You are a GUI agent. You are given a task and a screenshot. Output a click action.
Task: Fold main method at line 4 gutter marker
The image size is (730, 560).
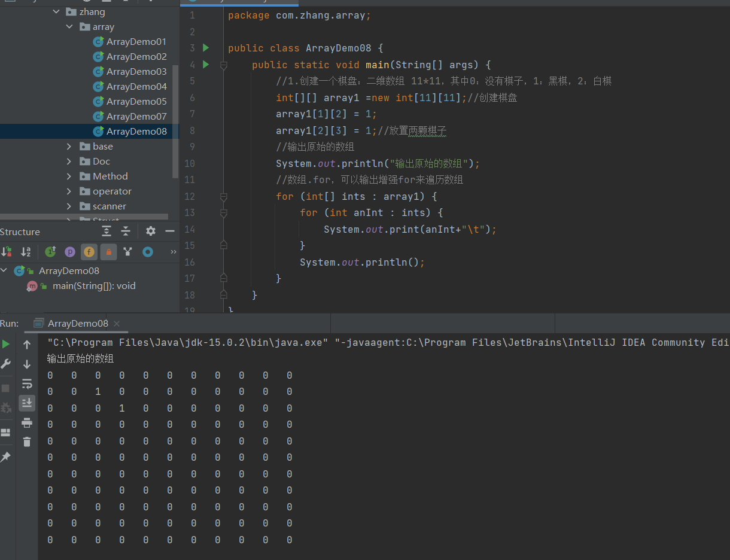click(224, 65)
